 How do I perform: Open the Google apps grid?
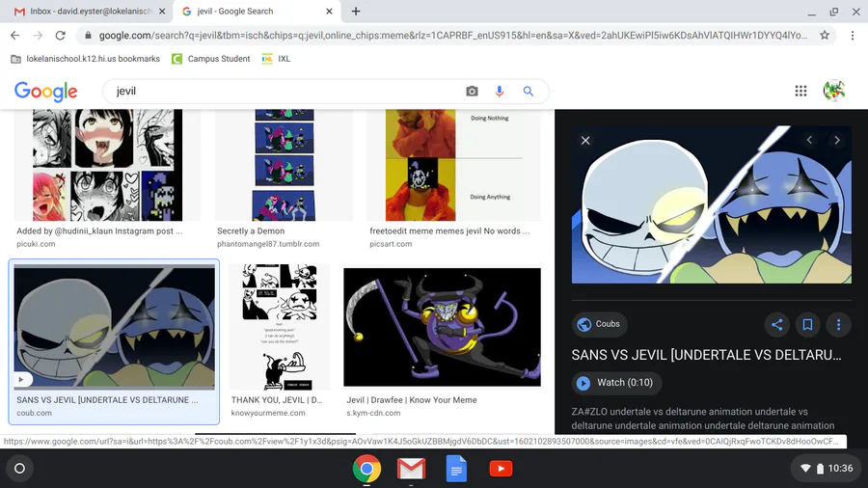[x=800, y=91]
